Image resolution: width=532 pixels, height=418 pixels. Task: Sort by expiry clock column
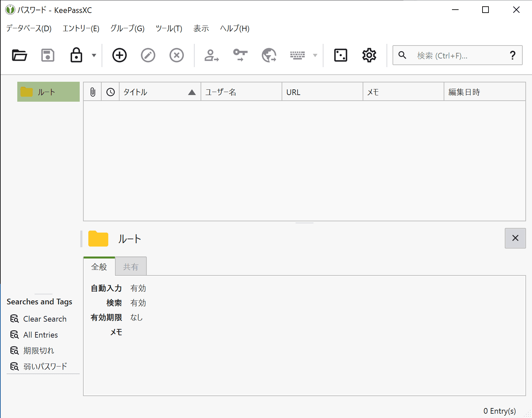tap(111, 92)
